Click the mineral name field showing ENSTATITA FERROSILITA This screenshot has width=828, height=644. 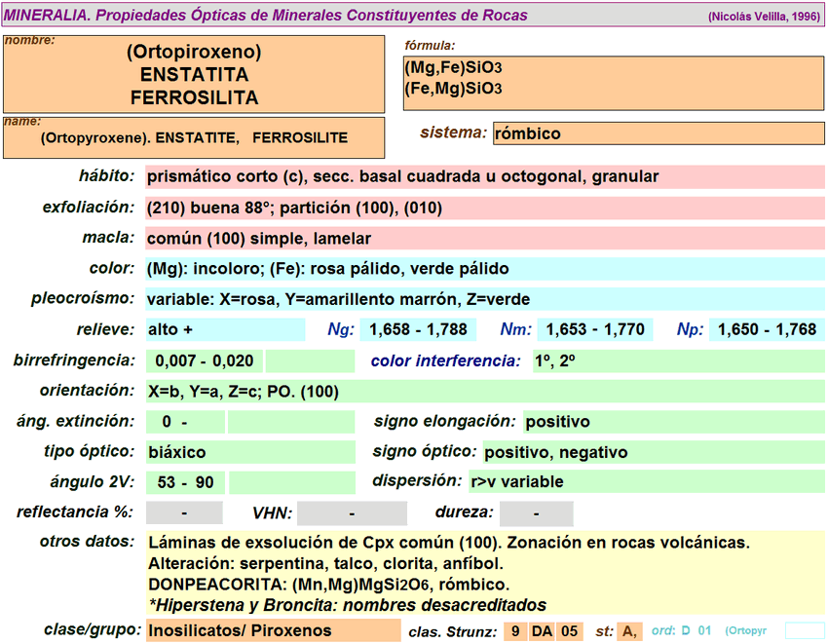point(193,75)
